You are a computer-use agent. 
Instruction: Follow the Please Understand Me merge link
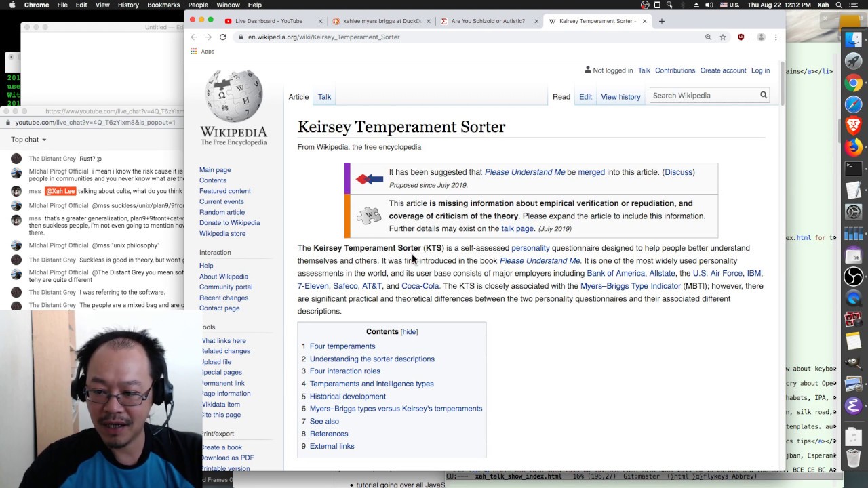524,172
